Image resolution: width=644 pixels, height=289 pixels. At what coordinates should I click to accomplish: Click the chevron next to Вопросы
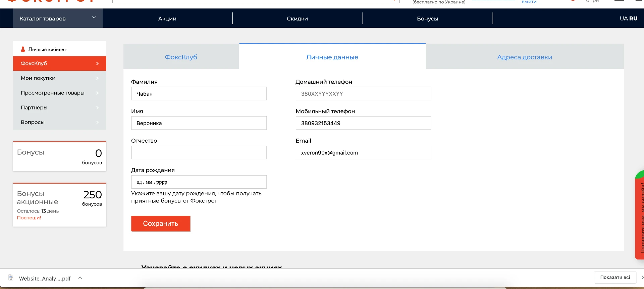98,123
